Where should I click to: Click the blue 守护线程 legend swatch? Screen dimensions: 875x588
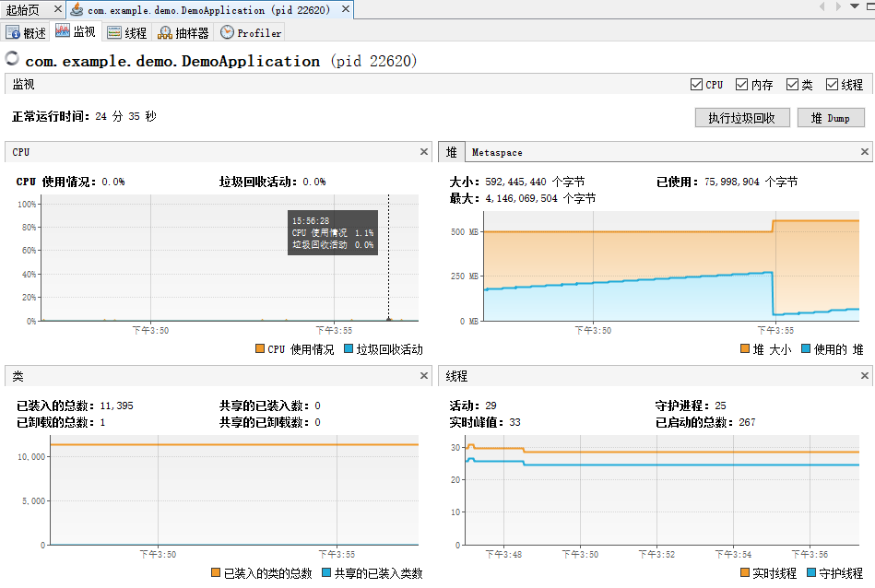pyautogui.click(x=811, y=572)
